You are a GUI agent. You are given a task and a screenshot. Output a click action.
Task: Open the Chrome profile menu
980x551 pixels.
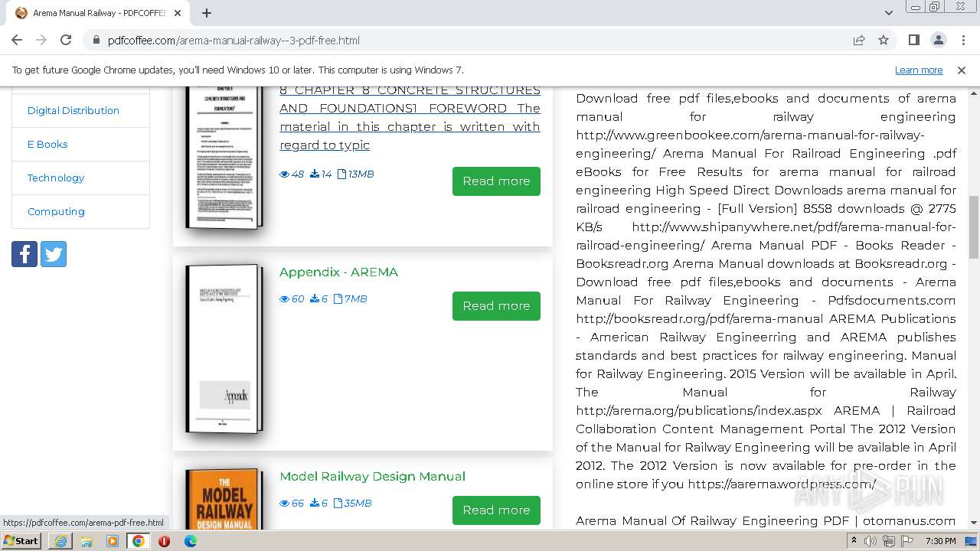(938, 40)
